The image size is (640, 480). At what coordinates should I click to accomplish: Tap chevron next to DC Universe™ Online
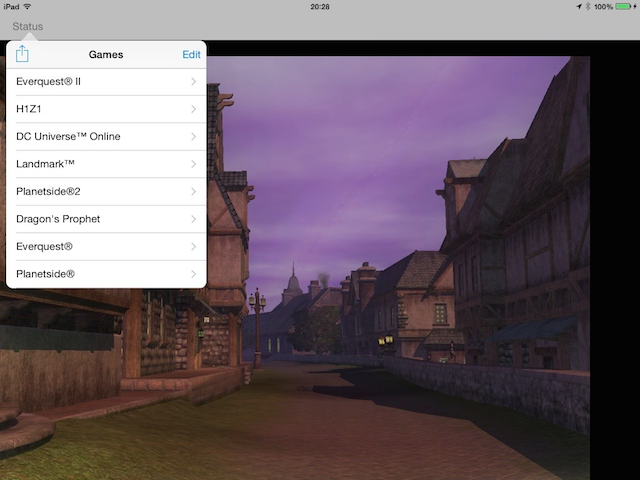click(193, 137)
